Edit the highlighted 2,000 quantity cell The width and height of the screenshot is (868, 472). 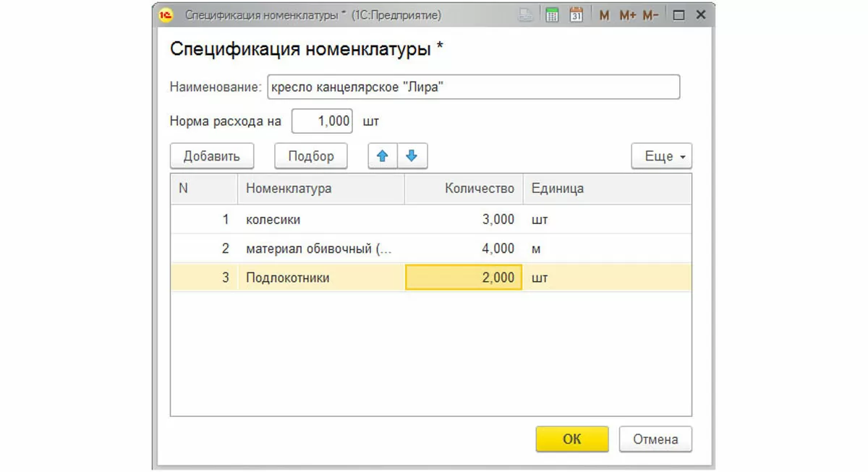tap(464, 278)
